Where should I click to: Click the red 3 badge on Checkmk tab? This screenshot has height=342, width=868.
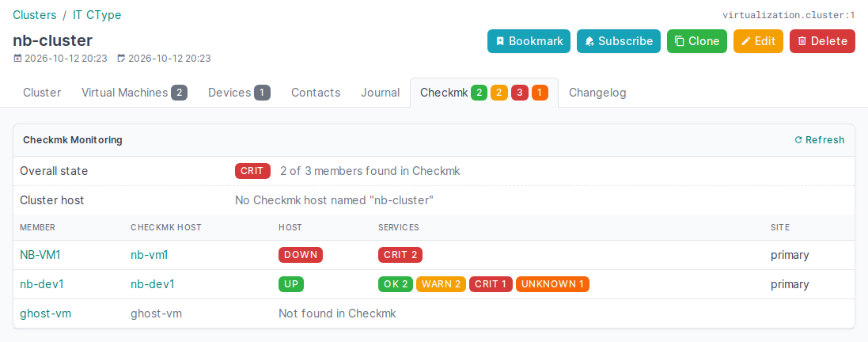coord(520,93)
